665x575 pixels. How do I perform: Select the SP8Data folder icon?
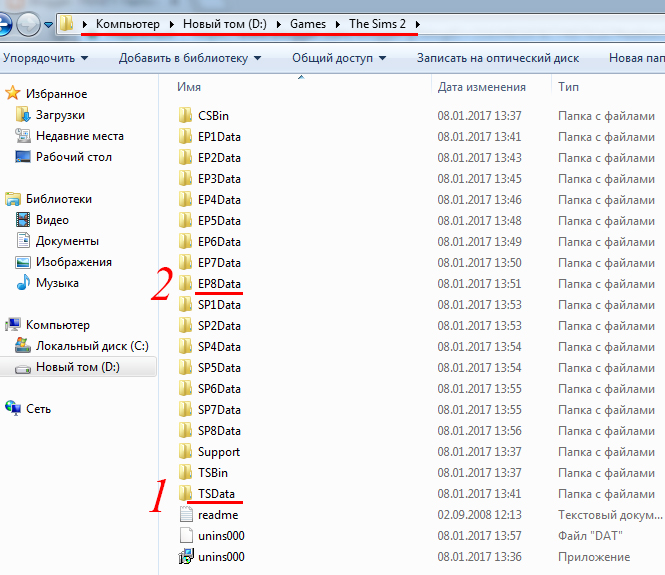tap(185, 430)
